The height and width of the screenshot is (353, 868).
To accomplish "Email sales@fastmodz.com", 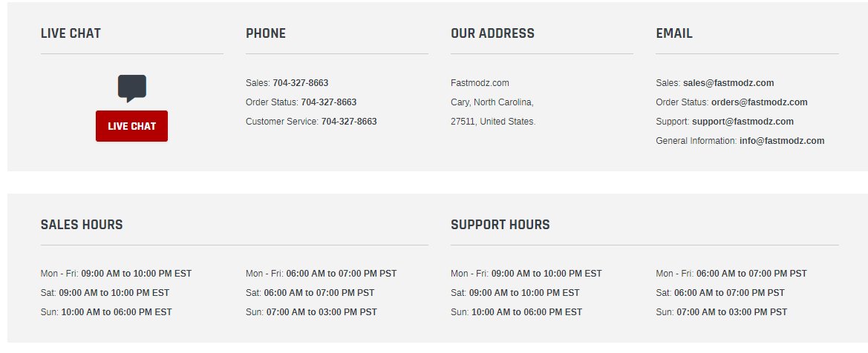I will tap(728, 83).
